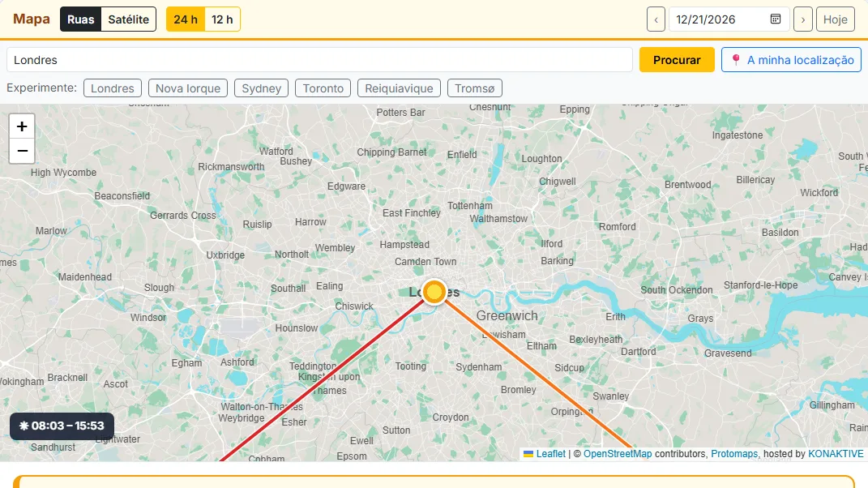Click the yellow sun location marker
This screenshot has width=868, height=488.
[434, 291]
